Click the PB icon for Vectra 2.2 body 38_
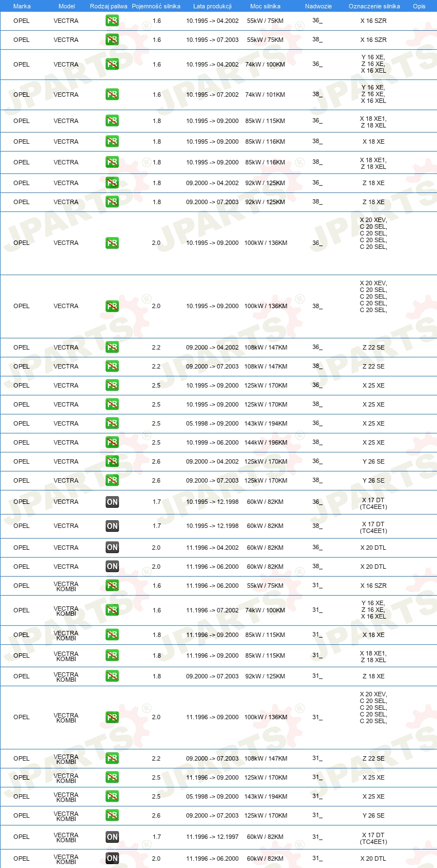Screen dimensions: 437x868 coord(112,366)
